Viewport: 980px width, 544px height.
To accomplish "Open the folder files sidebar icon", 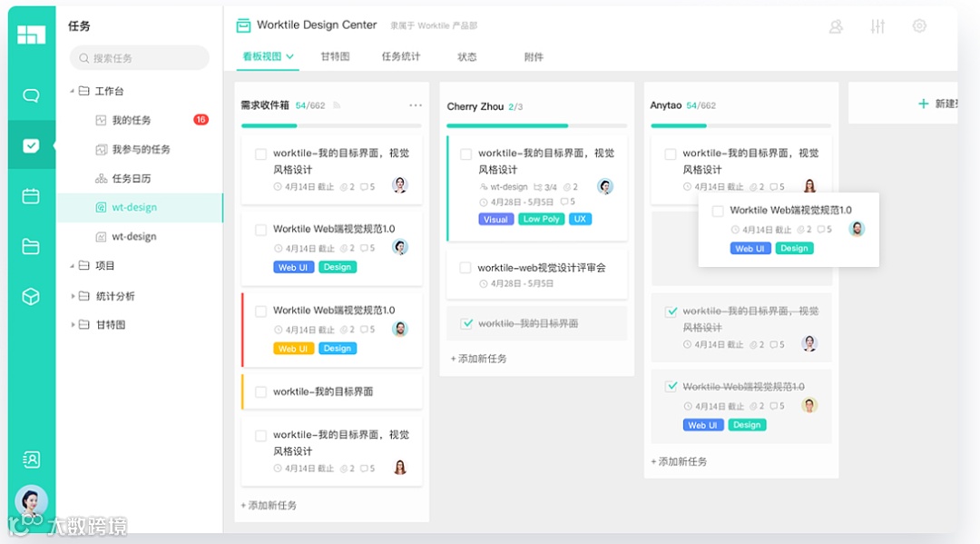I will (x=31, y=246).
